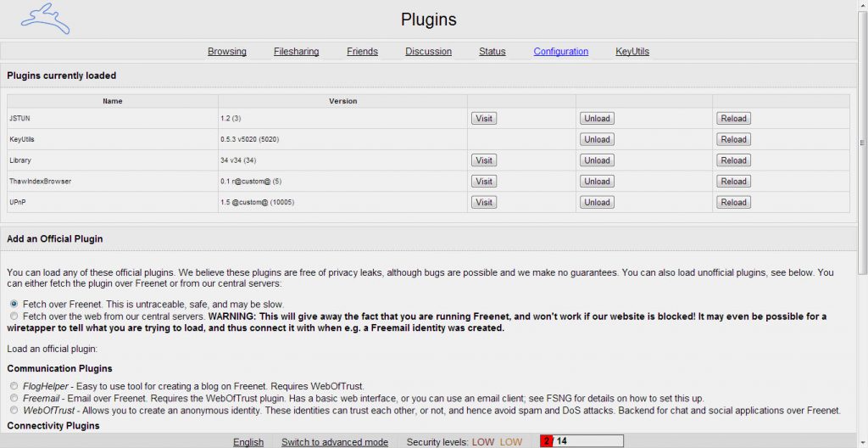Click Switch to advanced mode link
Viewport: 868px width, 448px height.
tap(335, 442)
